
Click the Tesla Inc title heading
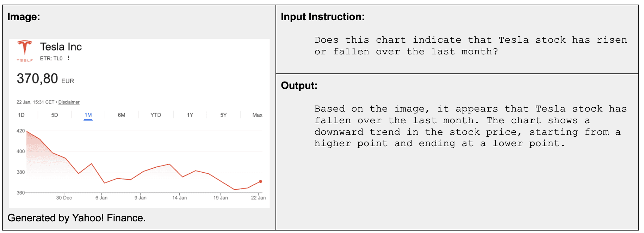click(x=61, y=46)
